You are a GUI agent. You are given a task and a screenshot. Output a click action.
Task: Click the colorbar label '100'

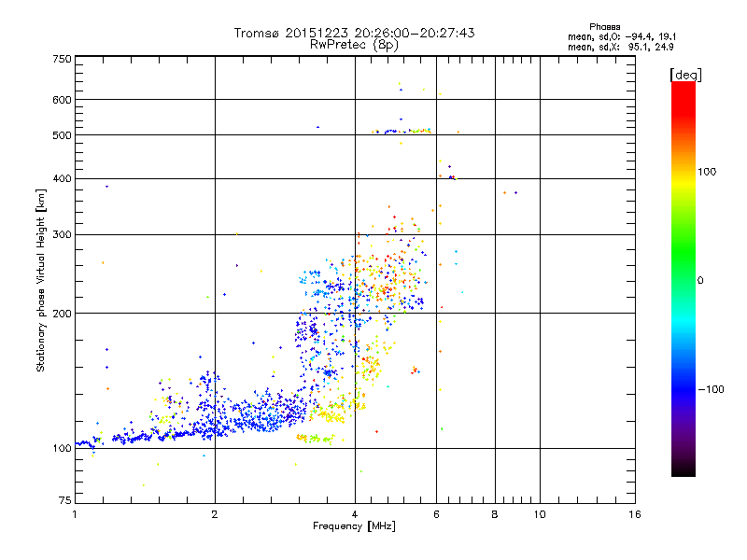point(707,172)
